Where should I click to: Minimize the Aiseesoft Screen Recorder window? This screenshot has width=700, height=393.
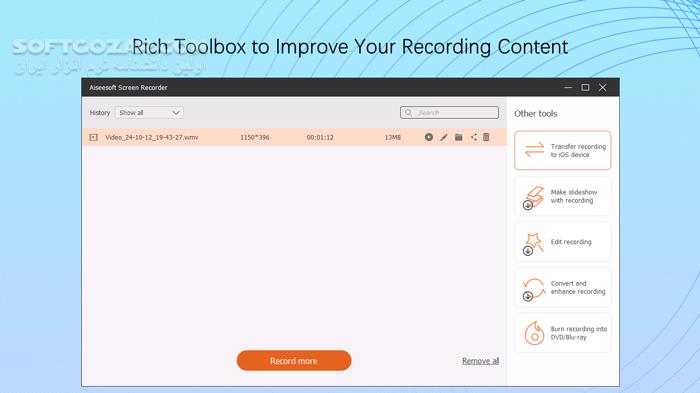[x=568, y=88]
